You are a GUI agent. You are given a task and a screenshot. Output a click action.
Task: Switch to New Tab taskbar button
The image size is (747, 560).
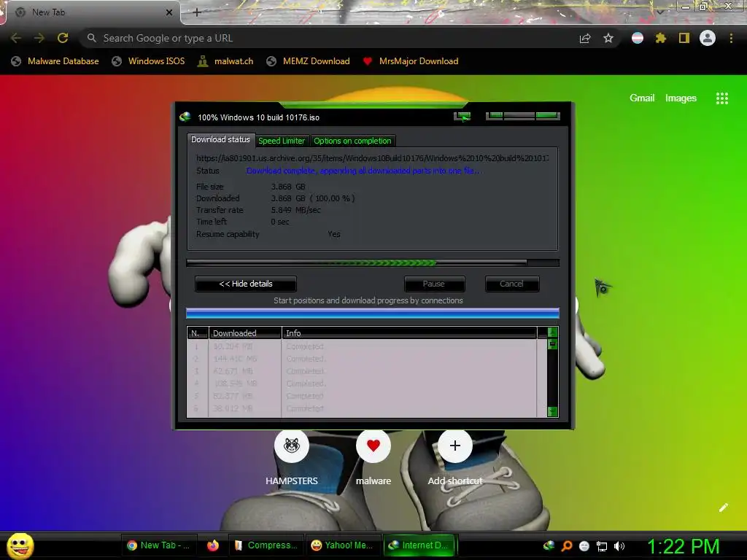tap(158, 545)
